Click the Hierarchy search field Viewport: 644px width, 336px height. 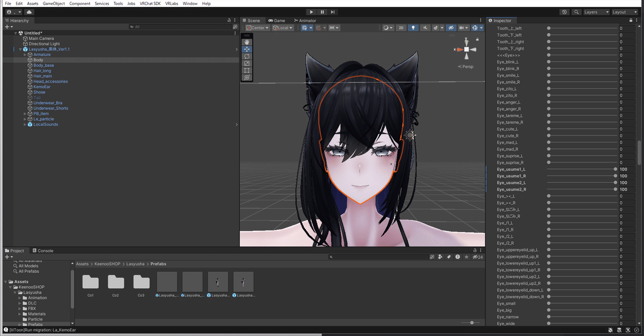180,26
